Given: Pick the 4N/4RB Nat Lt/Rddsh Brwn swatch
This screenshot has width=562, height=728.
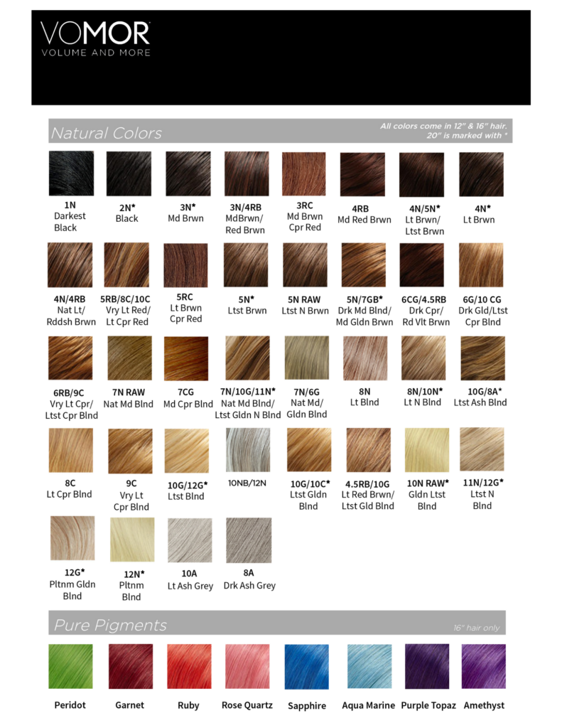Looking at the screenshot, I should click(x=70, y=264).
